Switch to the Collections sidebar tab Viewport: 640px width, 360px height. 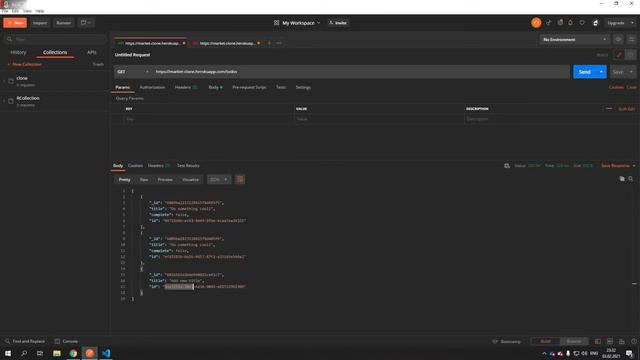pyautogui.click(x=55, y=52)
